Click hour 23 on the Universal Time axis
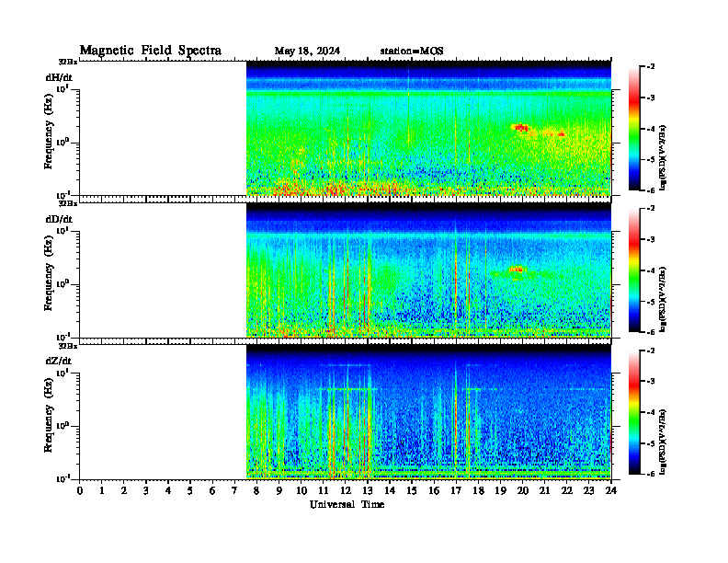The height and width of the screenshot is (563, 728). point(588,491)
